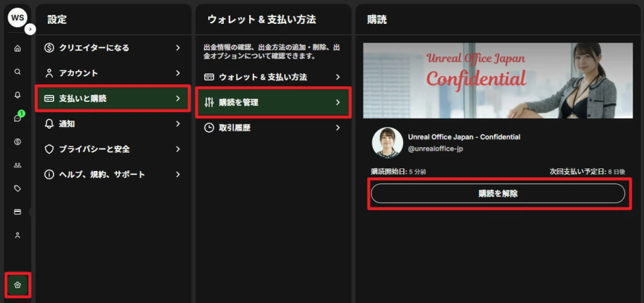Click the card icon in sidebar
644x303 pixels.
coord(18,212)
